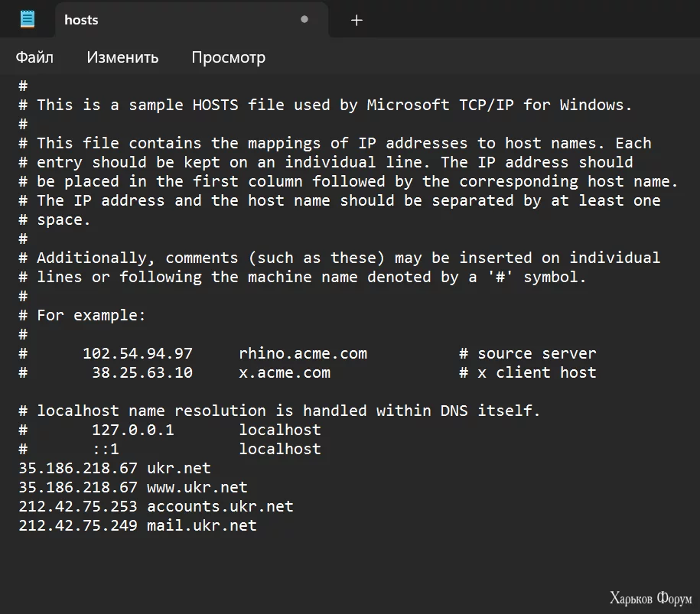Click the mail.ukr.net hostname
Viewport: 700px width, 614px height.
[201, 525]
